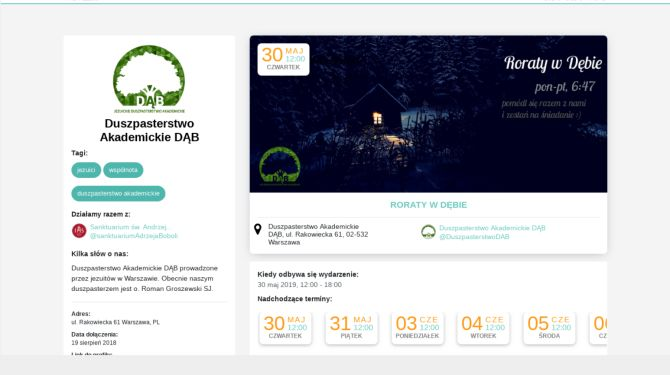The width and height of the screenshot is (670, 375).
Task: Choose the 30 MAJ Czwartek upcoming date card
Action: (285, 328)
